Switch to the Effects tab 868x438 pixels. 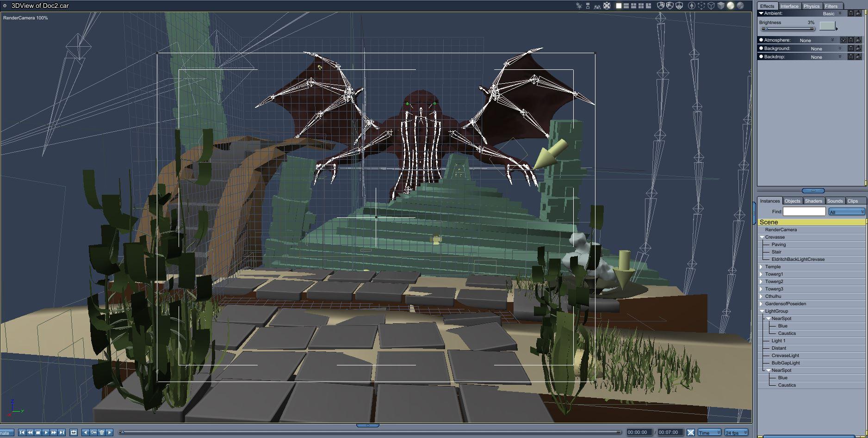[x=767, y=6]
